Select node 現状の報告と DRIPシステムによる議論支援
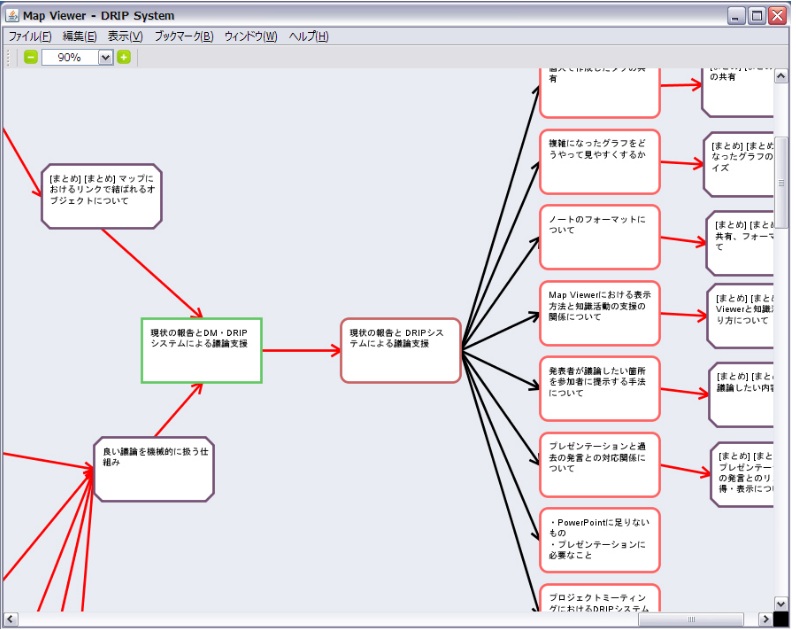This screenshot has width=796, height=630. 401,351
